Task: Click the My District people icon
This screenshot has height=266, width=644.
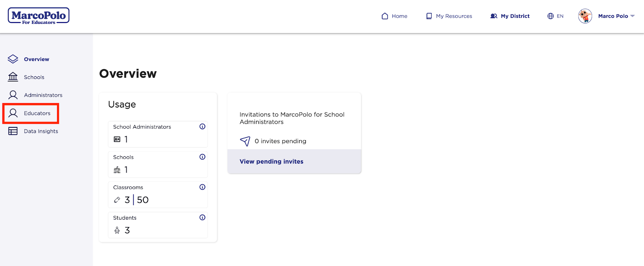Action: point(494,16)
